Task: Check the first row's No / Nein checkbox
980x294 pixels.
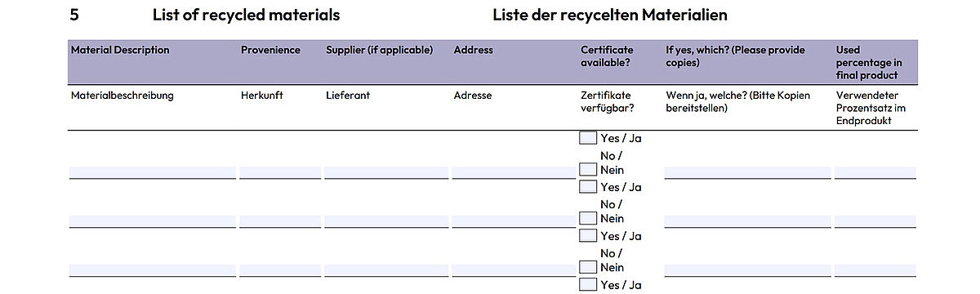Action: 588,169
